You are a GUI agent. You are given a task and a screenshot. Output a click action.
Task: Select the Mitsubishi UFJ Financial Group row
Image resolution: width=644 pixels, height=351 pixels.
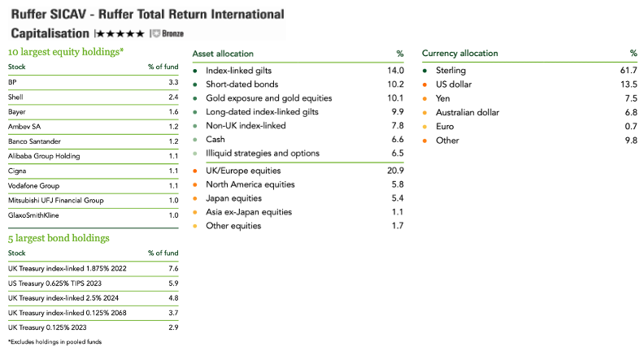coord(93,200)
